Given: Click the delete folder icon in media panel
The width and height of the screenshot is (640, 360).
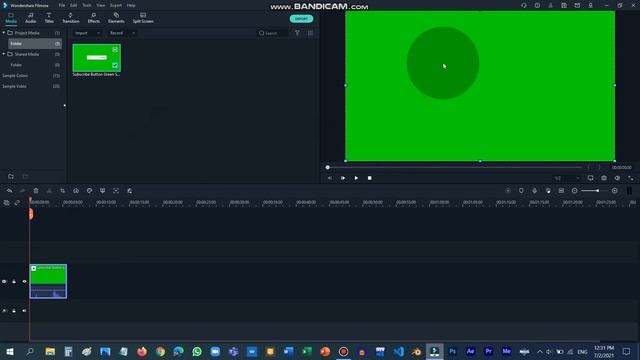Looking at the screenshot, I should coord(25,176).
